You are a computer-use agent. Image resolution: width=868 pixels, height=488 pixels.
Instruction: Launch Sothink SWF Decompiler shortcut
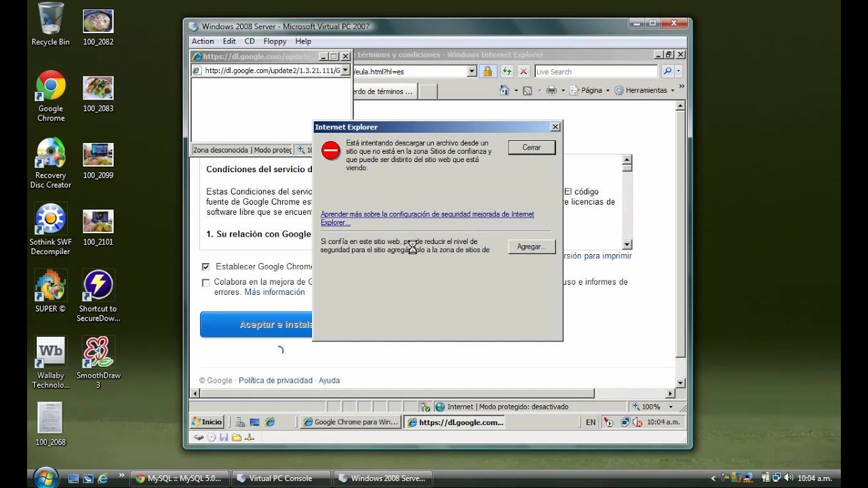pyautogui.click(x=51, y=230)
